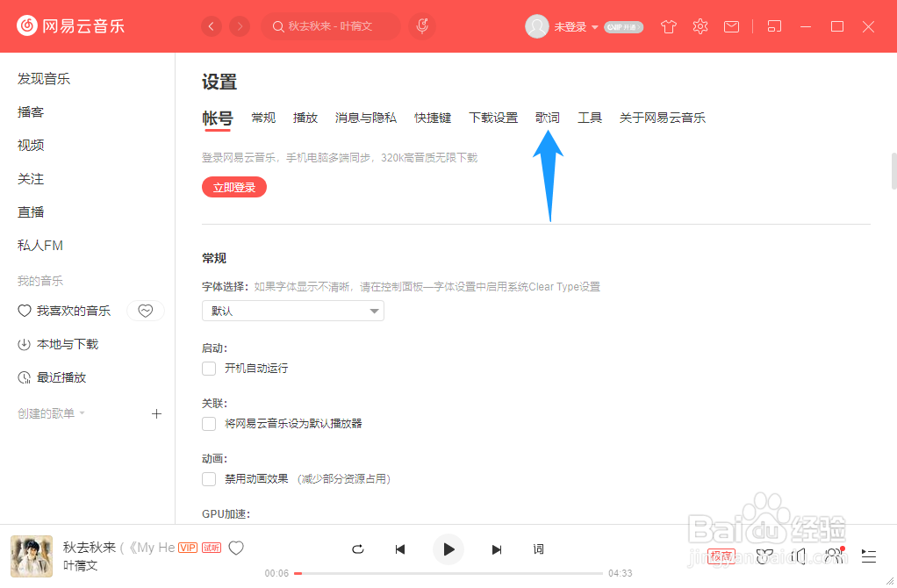
Task: Click the search input field
Action: pos(331,26)
